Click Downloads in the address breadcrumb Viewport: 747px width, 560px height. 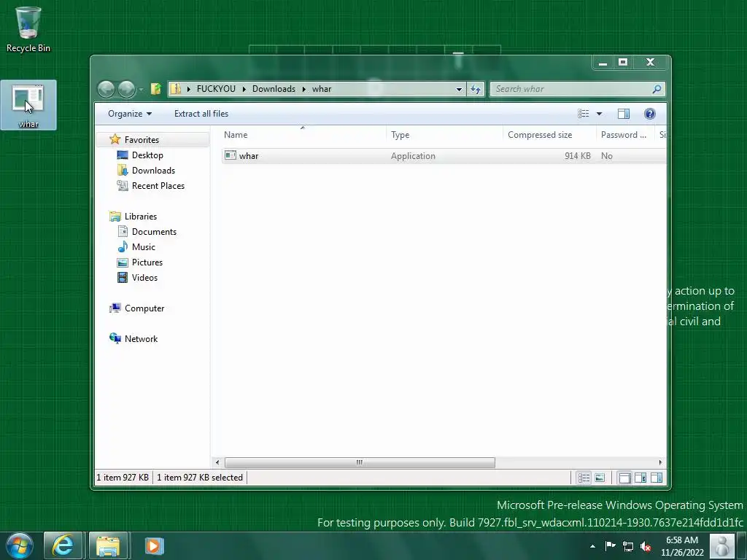pos(274,88)
